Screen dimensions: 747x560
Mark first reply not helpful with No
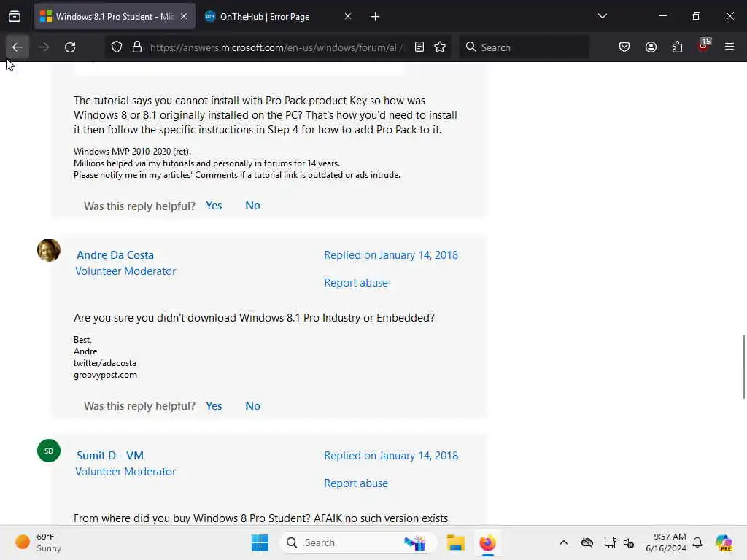tap(252, 205)
